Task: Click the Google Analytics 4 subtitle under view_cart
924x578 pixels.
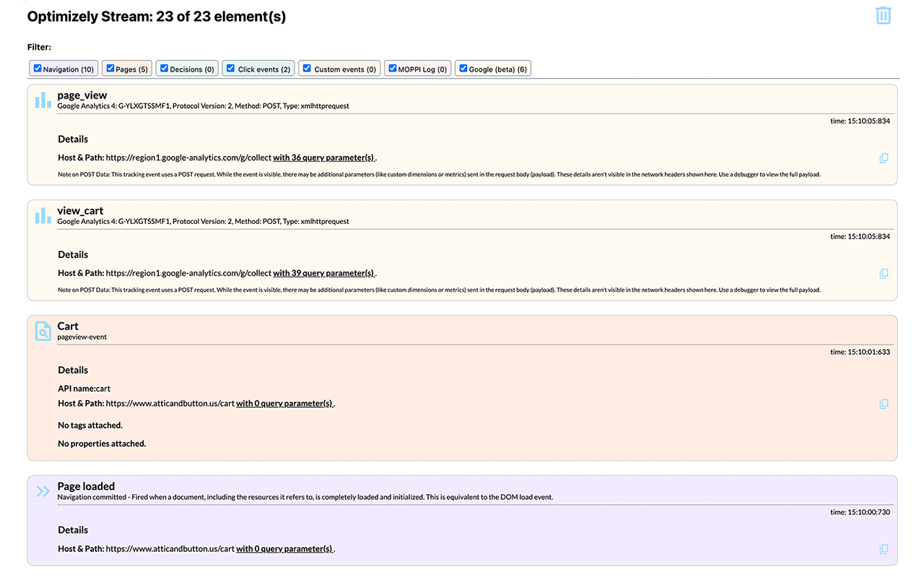Action: point(204,221)
